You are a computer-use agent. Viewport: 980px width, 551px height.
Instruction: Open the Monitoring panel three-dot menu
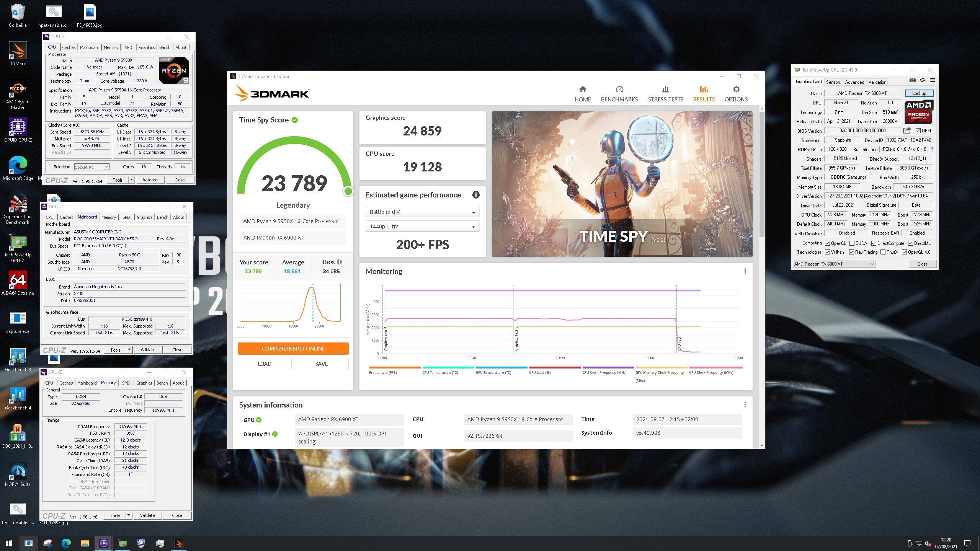point(745,271)
